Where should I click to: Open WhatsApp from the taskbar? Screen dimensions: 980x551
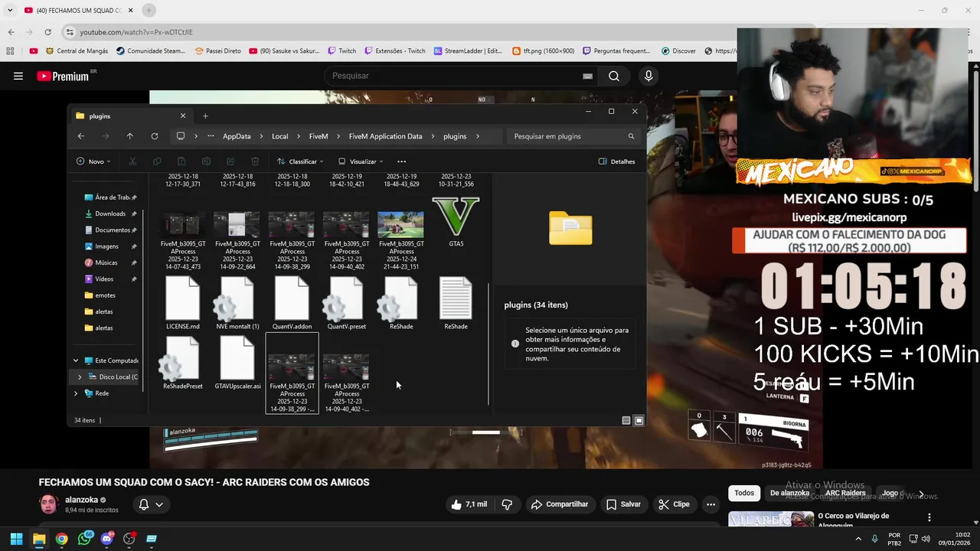tap(84, 539)
